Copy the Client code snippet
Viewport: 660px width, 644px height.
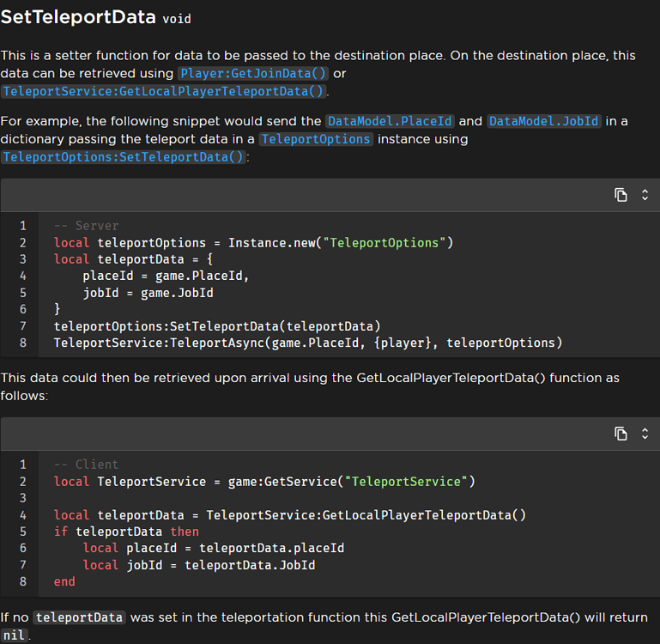(x=621, y=434)
